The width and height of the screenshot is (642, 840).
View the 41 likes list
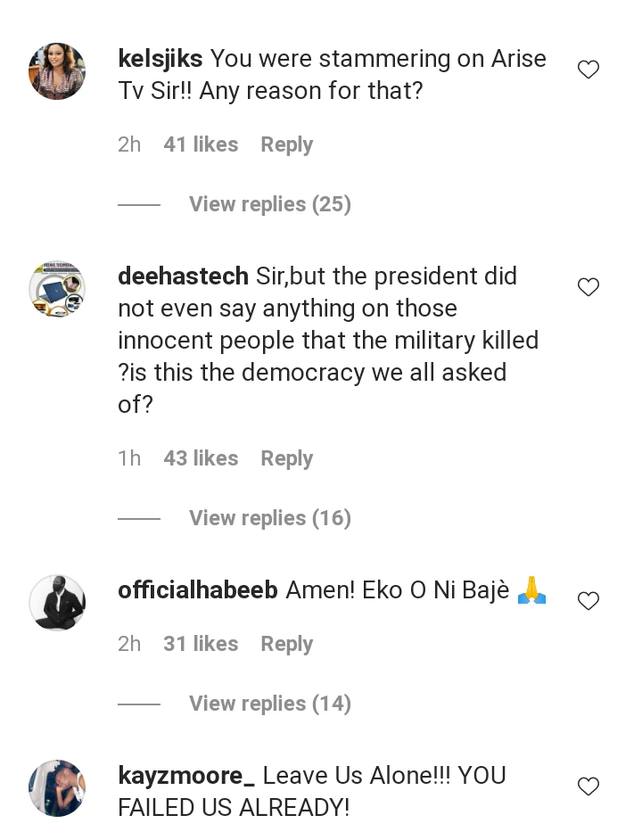201,144
